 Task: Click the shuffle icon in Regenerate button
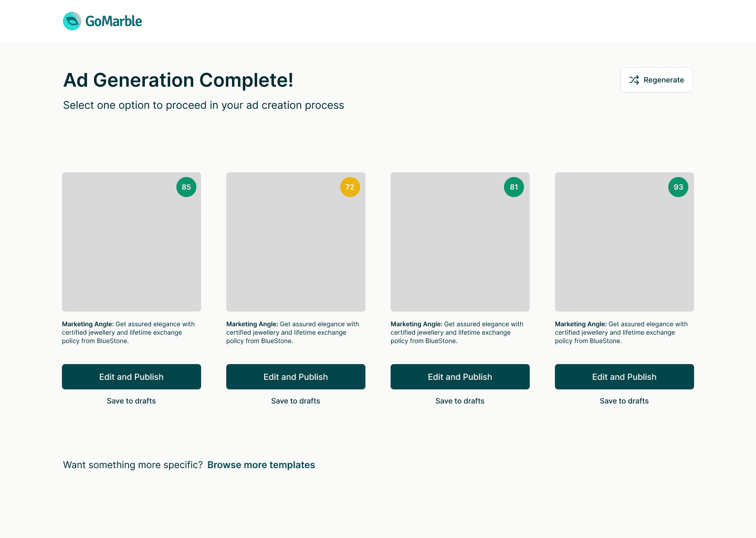pos(634,80)
